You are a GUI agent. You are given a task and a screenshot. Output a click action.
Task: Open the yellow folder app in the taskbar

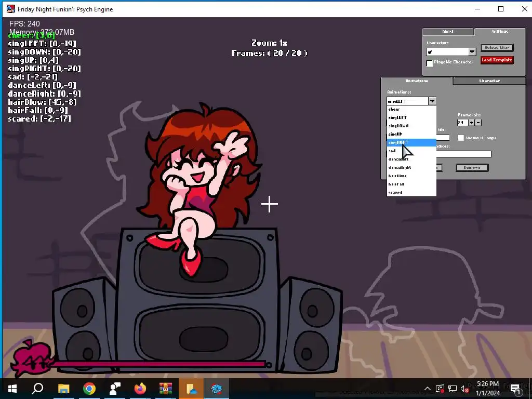click(191, 389)
